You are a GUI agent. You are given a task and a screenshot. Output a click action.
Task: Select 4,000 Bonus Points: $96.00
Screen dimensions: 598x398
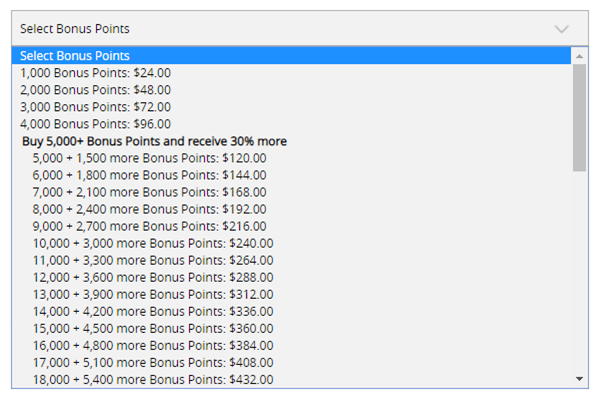[x=291, y=124]
